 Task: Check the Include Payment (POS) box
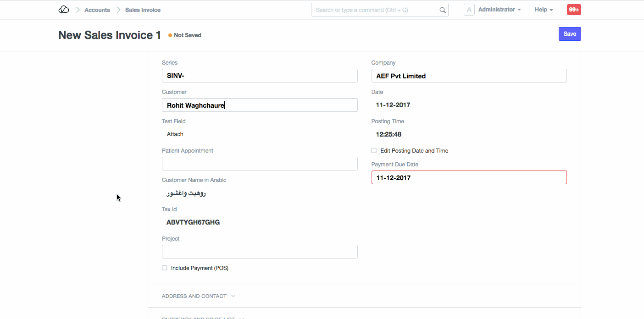point(165,268)
